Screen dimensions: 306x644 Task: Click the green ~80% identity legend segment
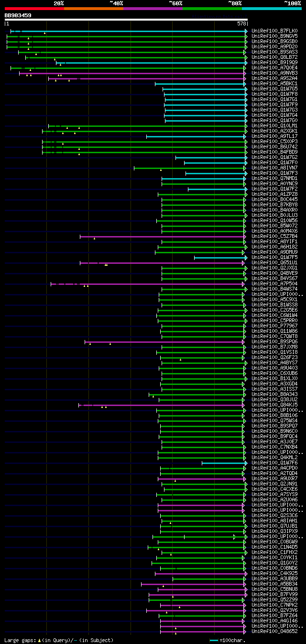(212, 8)
